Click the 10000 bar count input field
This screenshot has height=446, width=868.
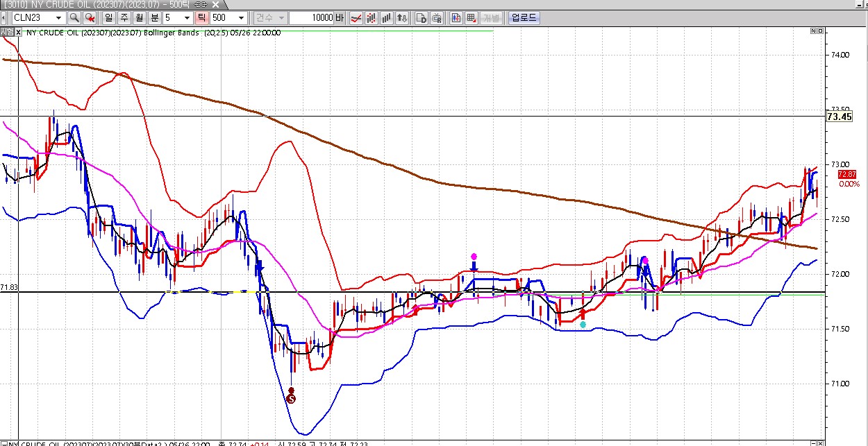tap(311, 17)
